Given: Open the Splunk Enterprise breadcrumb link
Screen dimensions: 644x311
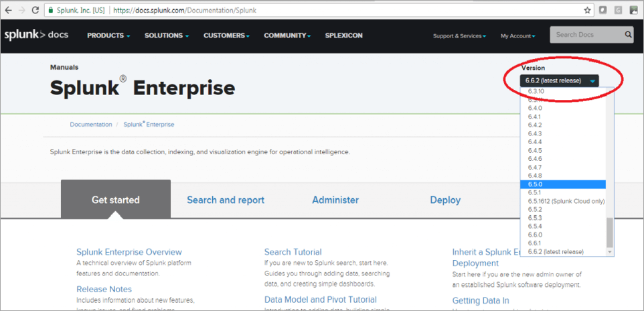Looking at the screenshot, I should click(149, 124).
